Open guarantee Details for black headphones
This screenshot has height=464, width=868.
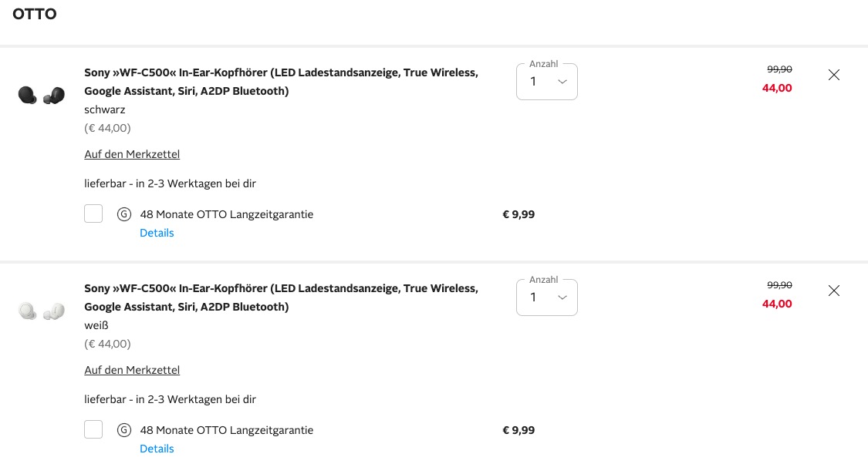pyautogui.click(x=157, y=233)
